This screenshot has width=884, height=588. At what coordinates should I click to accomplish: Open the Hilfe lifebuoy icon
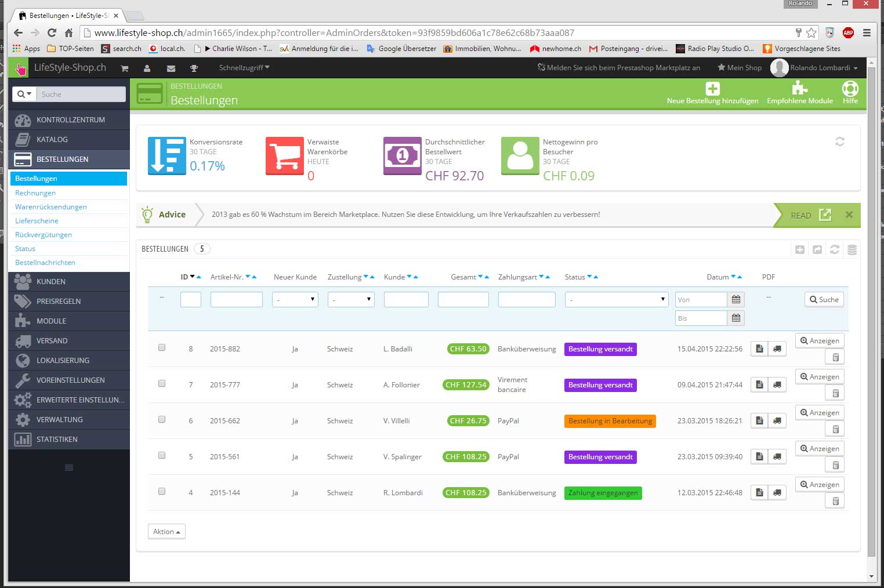[850, 88]
